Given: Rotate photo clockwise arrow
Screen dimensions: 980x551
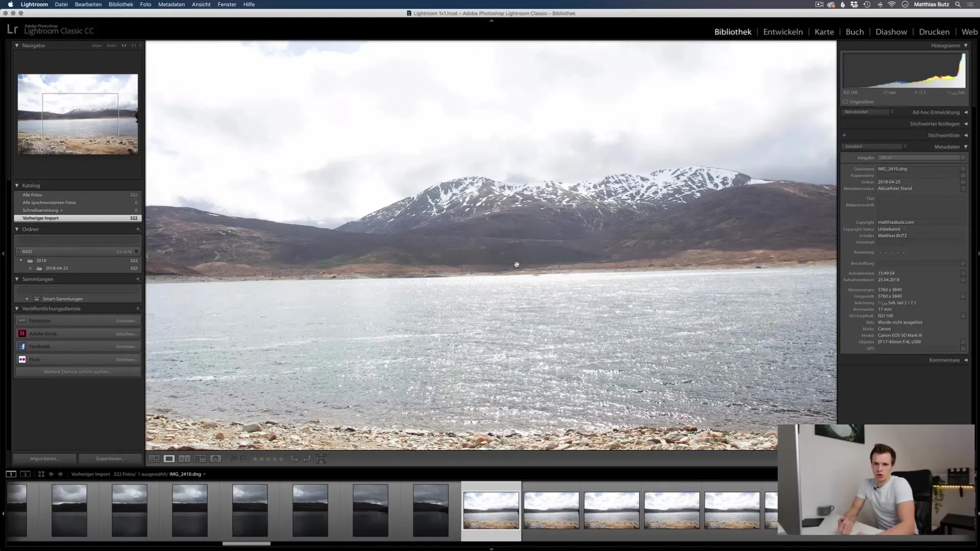Looking at the screenshot, I should pos(306,459).
